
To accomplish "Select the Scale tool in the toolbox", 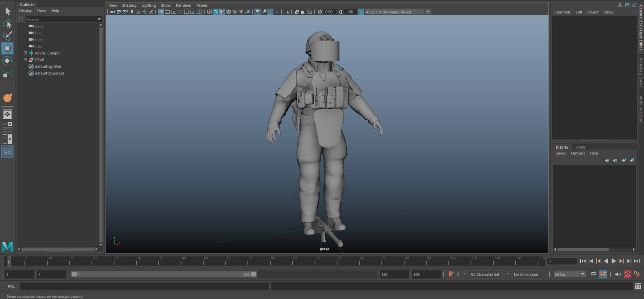I will pos(8,73).
